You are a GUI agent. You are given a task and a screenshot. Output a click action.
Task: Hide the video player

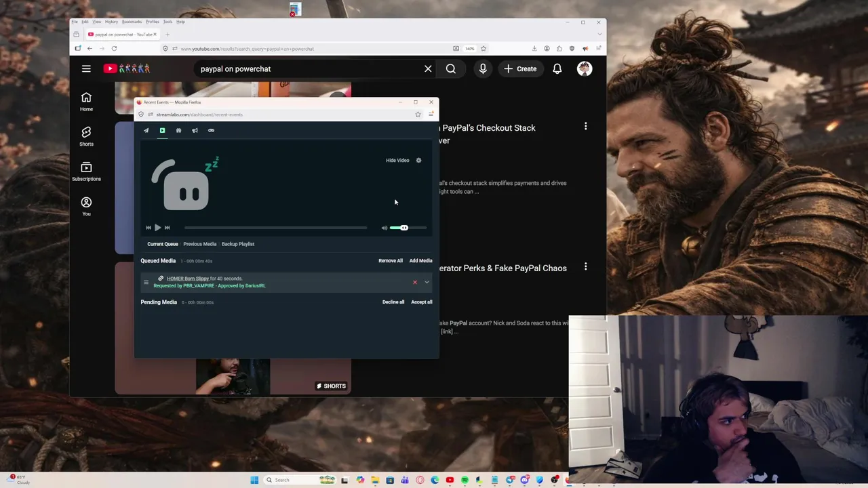[x=397, y=160]
